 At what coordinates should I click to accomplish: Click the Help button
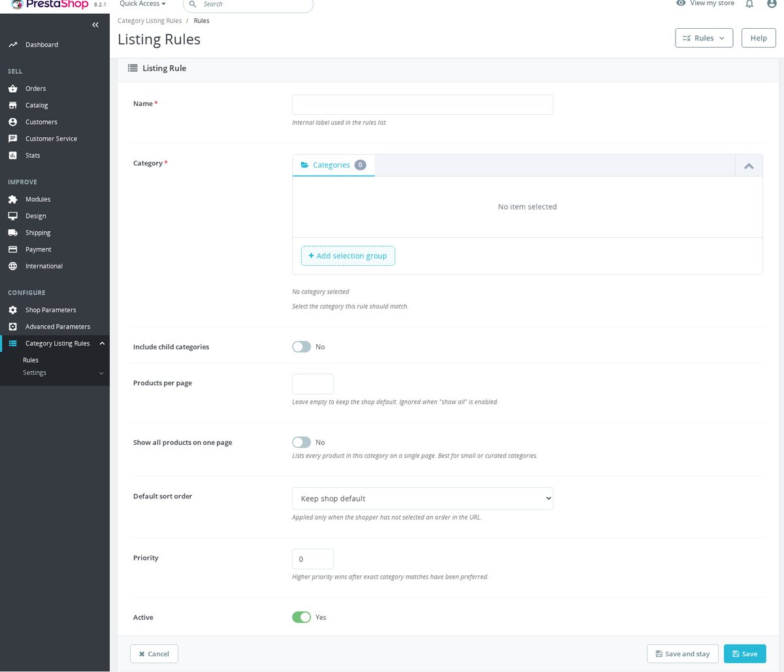759,38
